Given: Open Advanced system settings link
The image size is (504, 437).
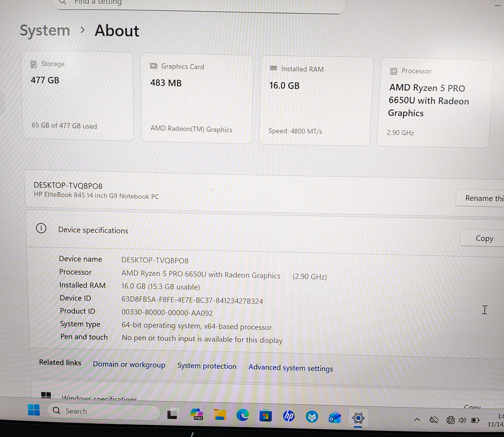Looking at the screenshot, I should 291,368.
